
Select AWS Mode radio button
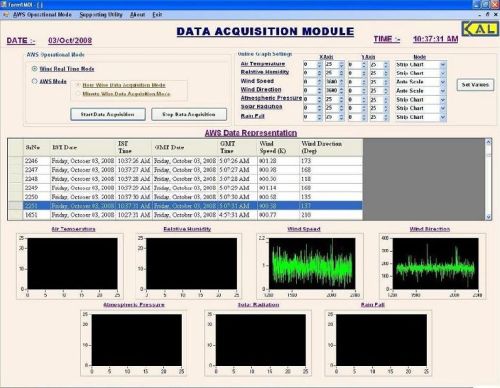(34, 81)
